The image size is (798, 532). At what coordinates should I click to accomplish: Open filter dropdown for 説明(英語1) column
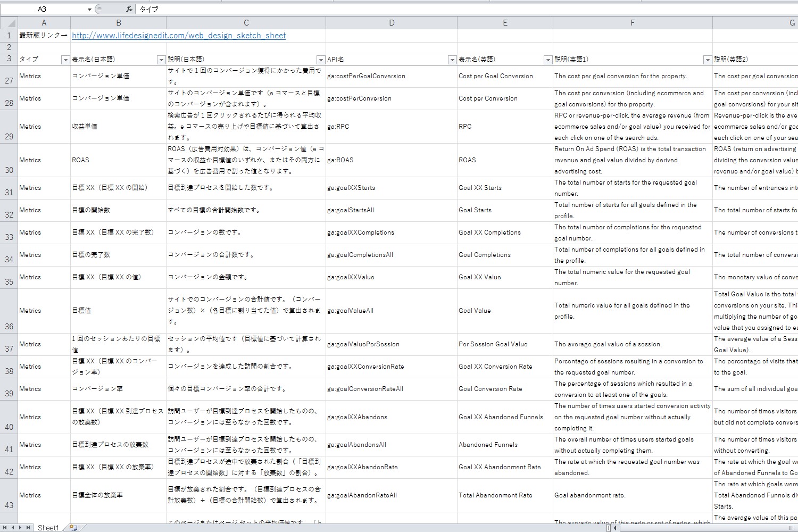click(708, 60)
